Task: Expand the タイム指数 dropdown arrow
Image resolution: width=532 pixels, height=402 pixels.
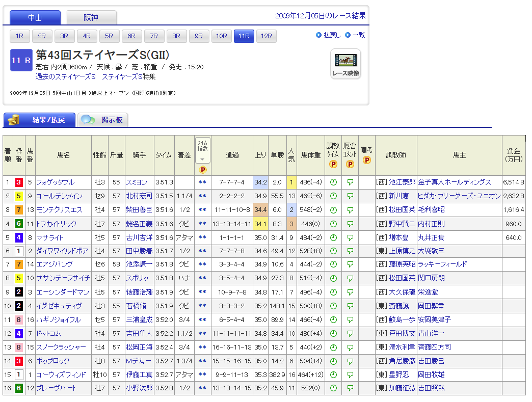Action: (202, 159)
